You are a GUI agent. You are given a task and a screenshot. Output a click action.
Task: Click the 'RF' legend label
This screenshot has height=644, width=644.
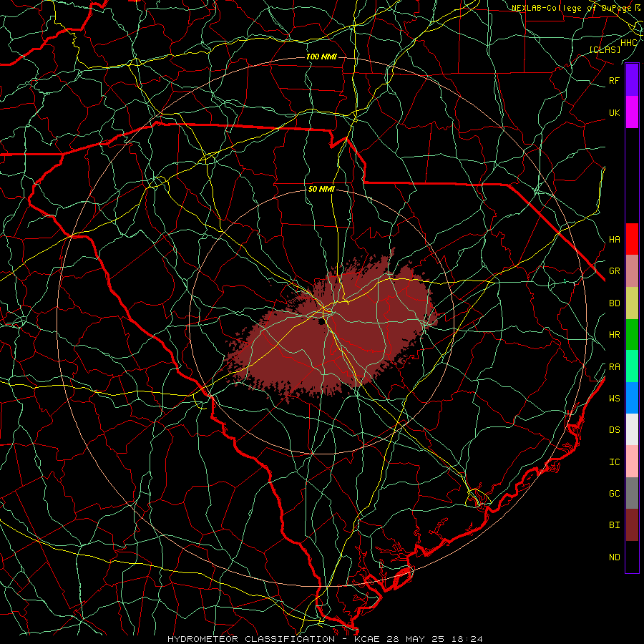click(614, 80)
